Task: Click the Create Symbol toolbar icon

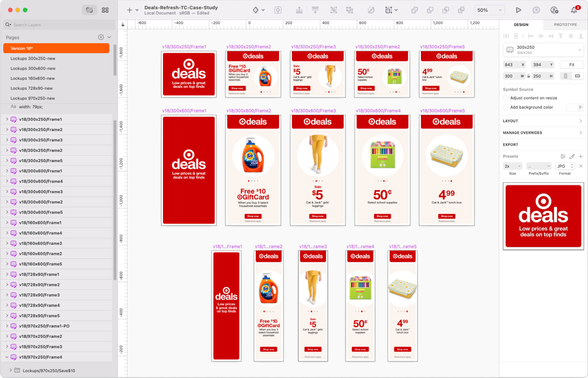Action: 278,10
